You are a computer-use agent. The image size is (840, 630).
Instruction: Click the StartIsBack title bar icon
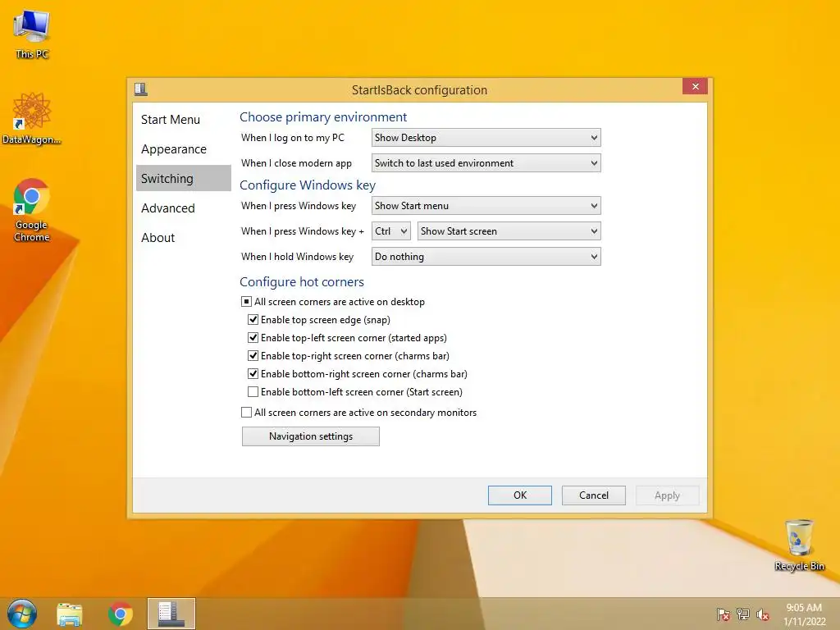(x=141, y=89)
